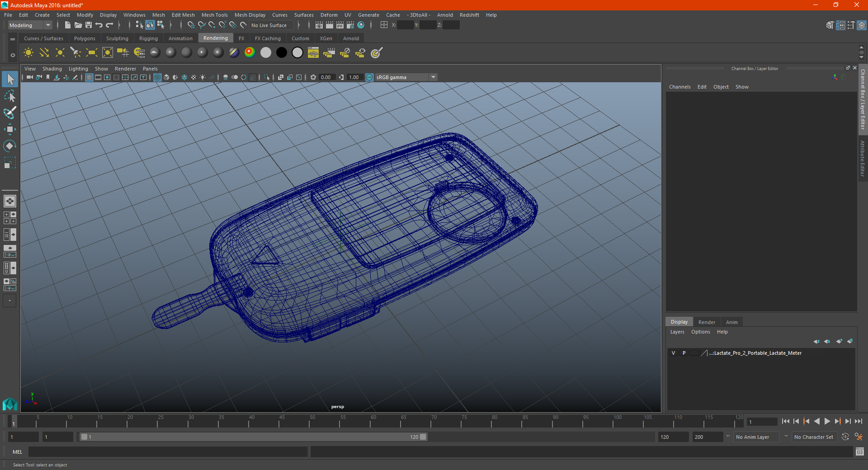Open the Modeling menu set dropdown
868x470 pixels.
click(30, 25)
